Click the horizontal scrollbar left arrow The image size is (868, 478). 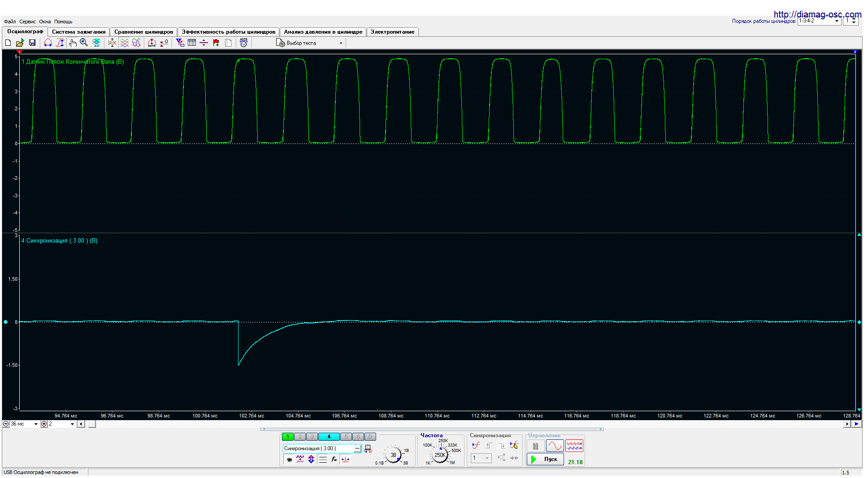[81, 424]
